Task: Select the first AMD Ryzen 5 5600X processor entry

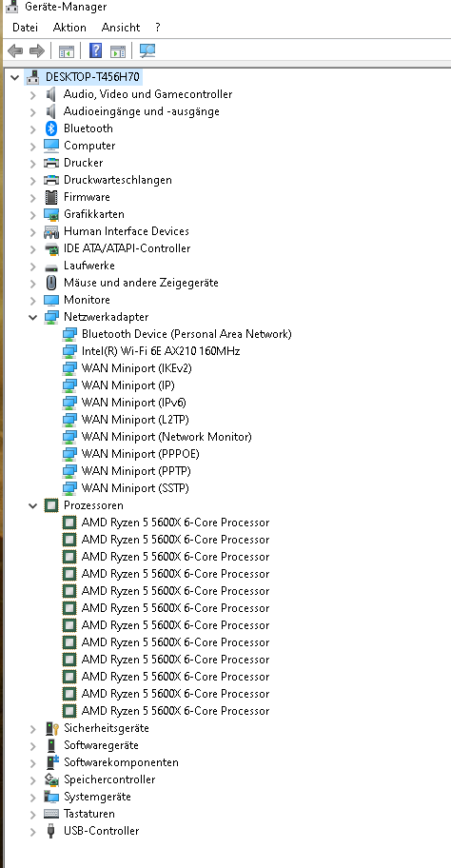Action: 175,523
